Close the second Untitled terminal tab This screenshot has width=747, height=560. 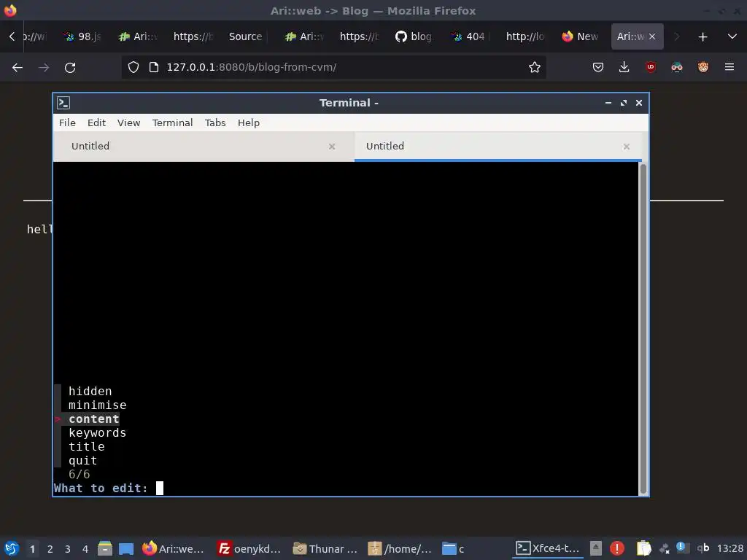(x=627, y=147)
